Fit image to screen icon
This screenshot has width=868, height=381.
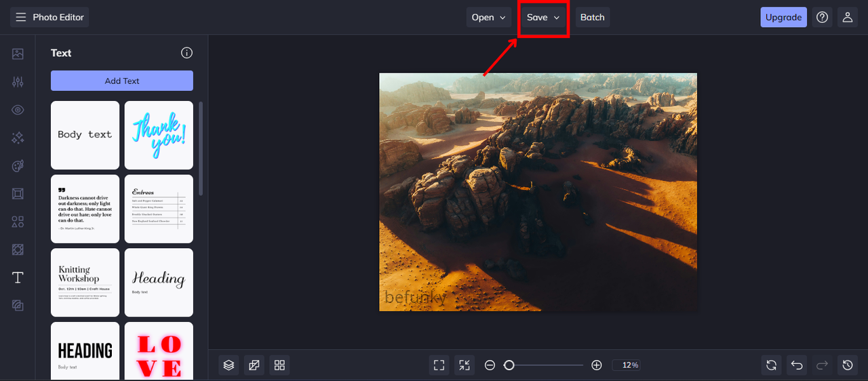pyautogui.click(x=439, y=365)
